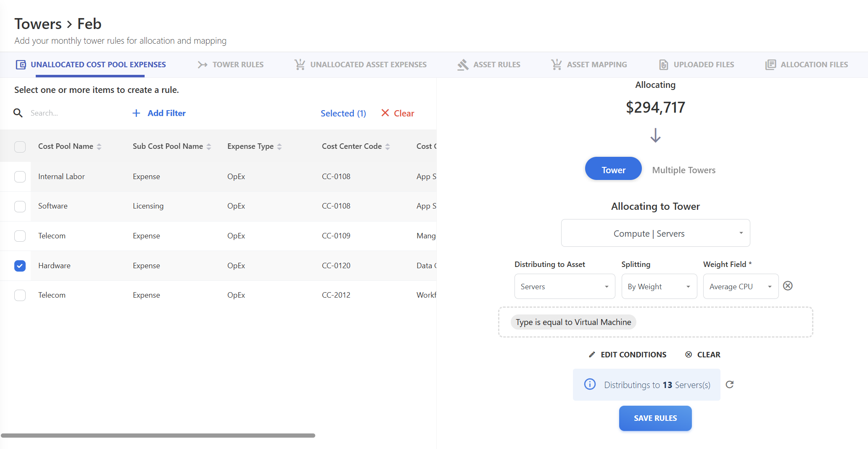This screenshot has height=449, width=868.
Task: Click the Save Rules button
Action: tap(655, 418)
